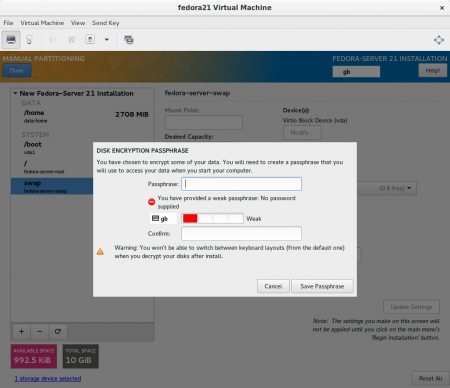Click the Available Space 992.5 KiB box
Image resolution: width=450 pixels, height=388 pixels.
34,356
